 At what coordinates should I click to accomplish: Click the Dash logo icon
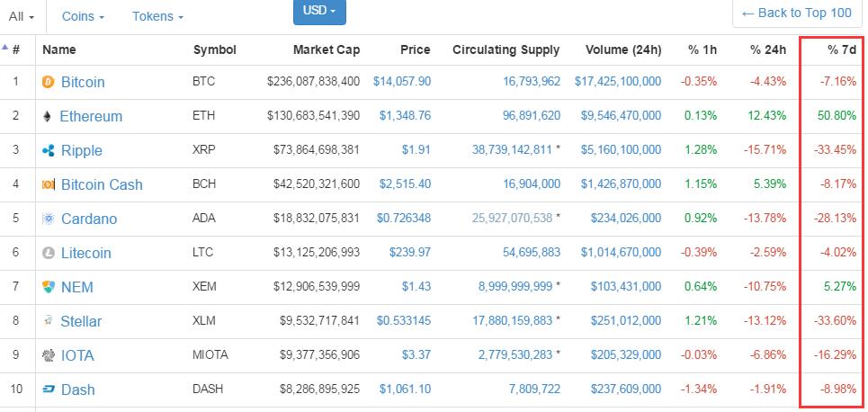pyautogui.click(x=49, y=390)
